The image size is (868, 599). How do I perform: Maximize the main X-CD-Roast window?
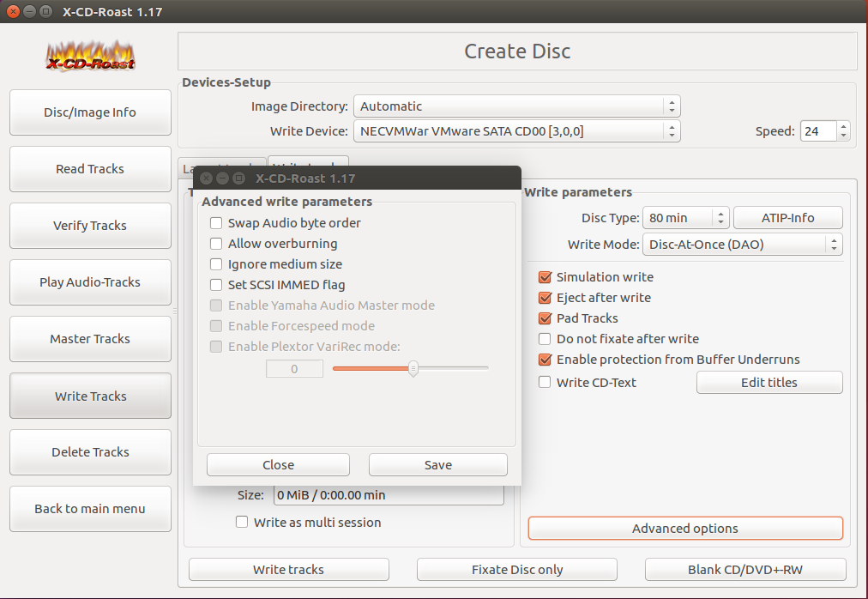coord(46,12)
